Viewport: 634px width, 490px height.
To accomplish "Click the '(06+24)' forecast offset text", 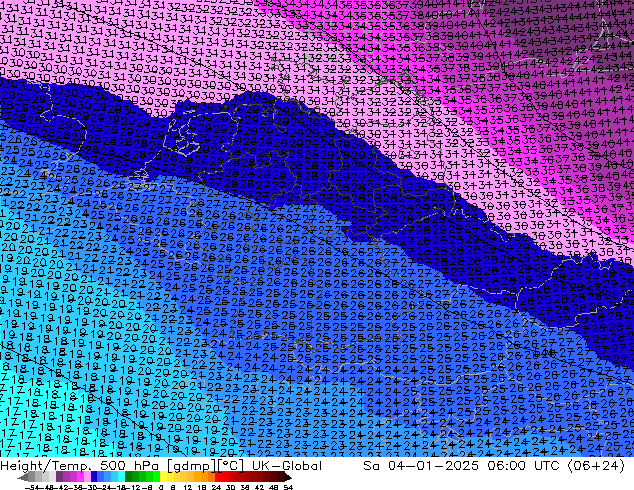I will 596,466.
